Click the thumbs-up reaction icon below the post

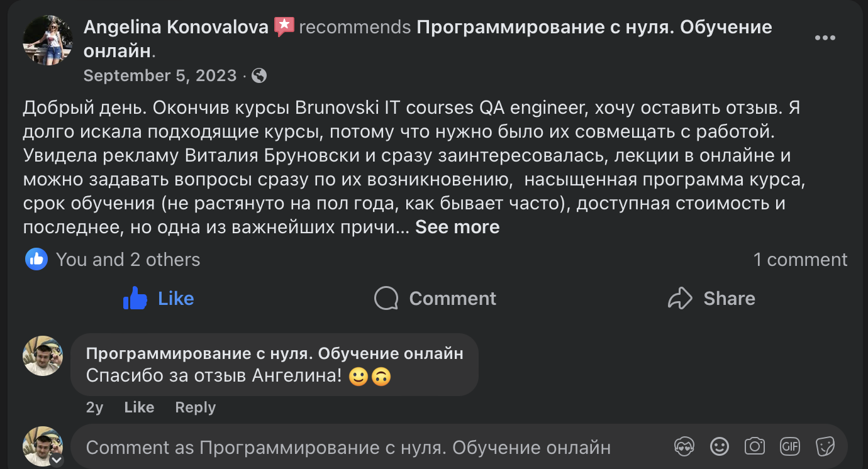pyautogui.click(x=36, y=259)
